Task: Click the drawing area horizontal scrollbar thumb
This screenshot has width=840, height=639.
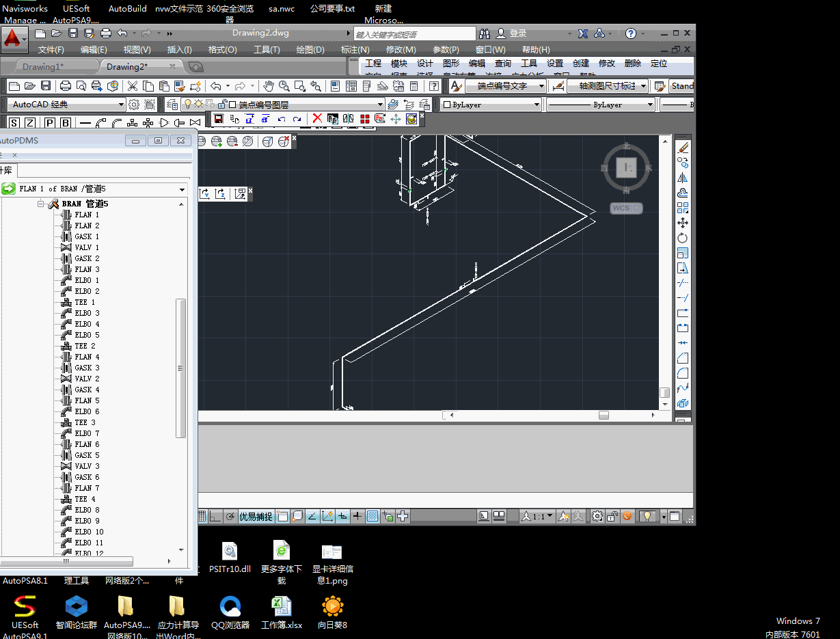Action: 604,415
